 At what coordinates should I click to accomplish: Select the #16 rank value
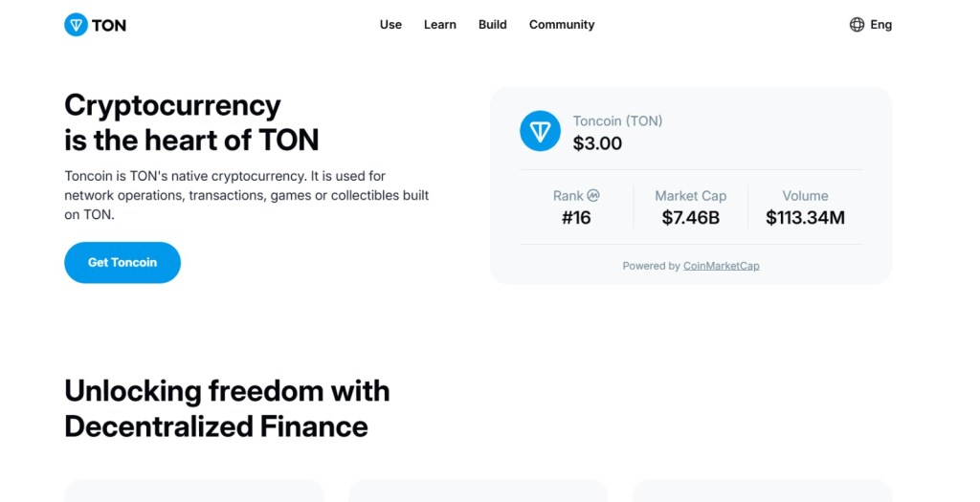(576, 218)
